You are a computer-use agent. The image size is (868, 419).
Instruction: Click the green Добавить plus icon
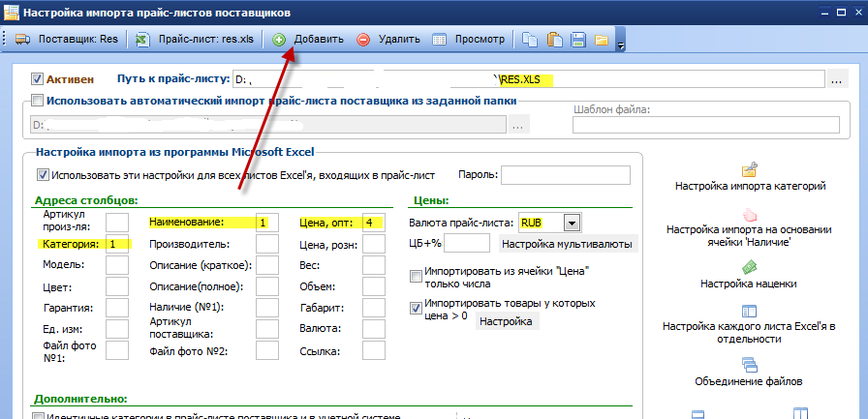tap(280, 40)
